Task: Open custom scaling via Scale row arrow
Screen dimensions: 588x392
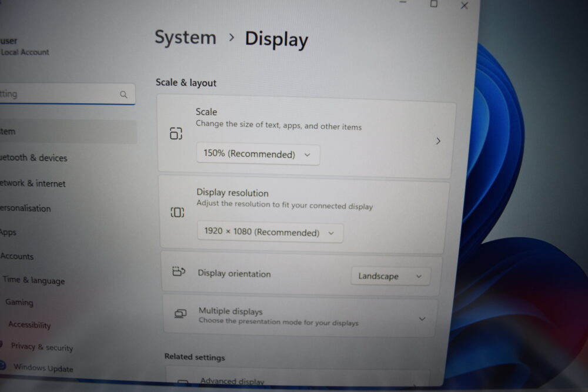Action: click(x=438, y=141)
